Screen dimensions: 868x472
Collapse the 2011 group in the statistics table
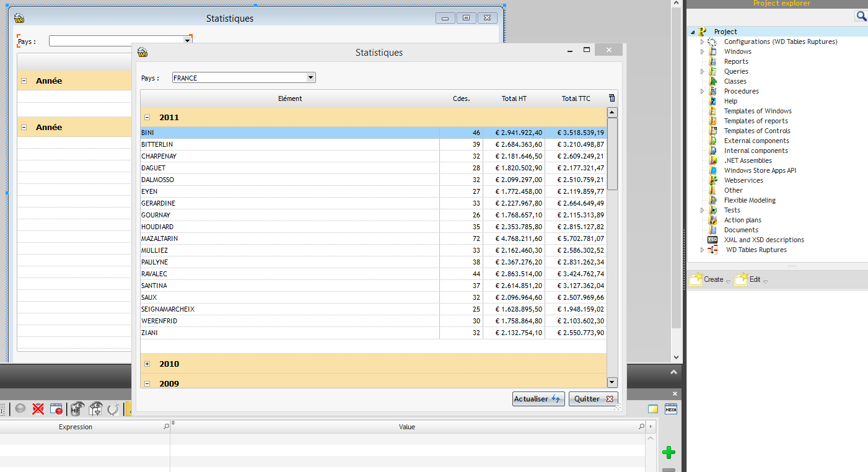click(147, 117)
